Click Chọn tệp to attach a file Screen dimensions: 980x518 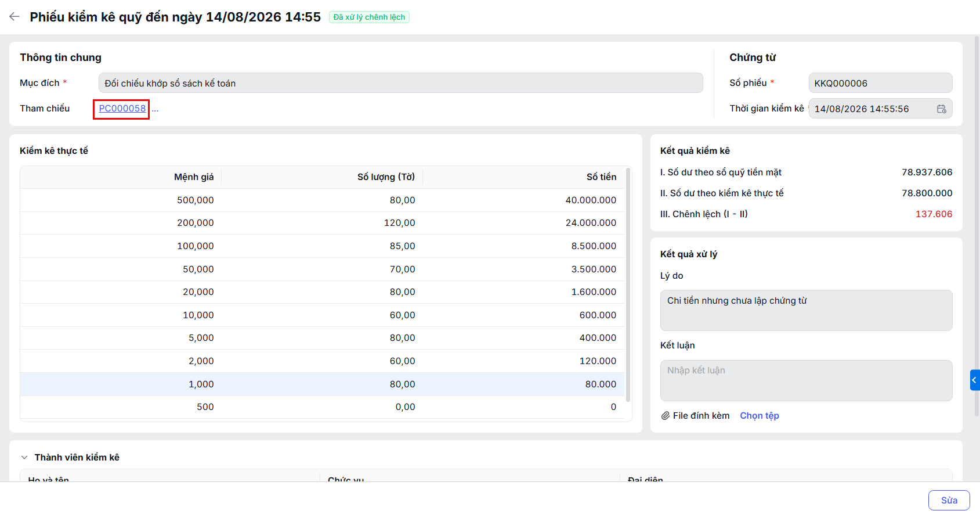click(760, 416)
